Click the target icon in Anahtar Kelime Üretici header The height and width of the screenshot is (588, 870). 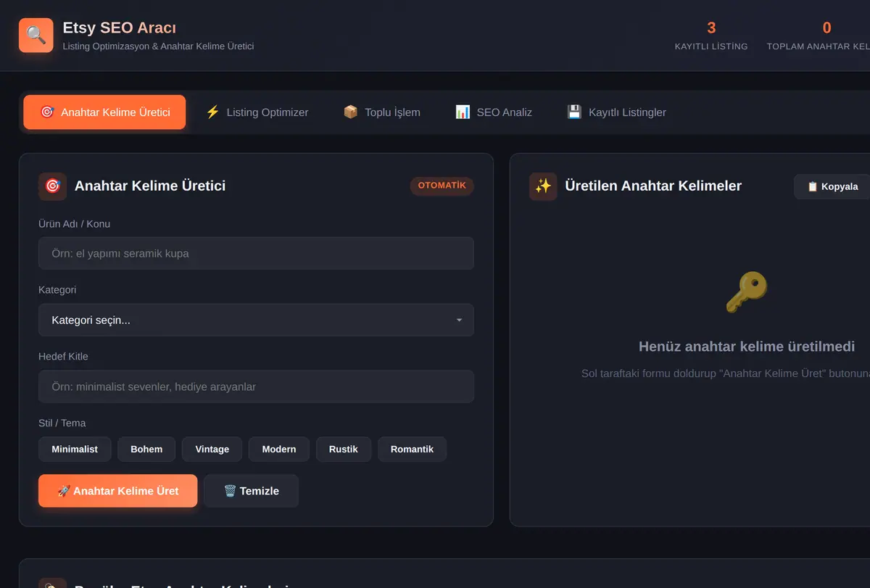point(52,186)
